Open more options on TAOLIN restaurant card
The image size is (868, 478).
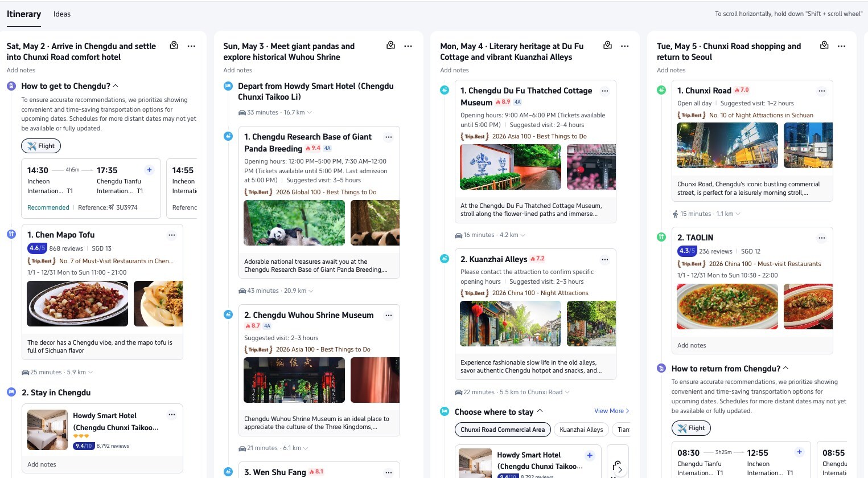point(821,238)
